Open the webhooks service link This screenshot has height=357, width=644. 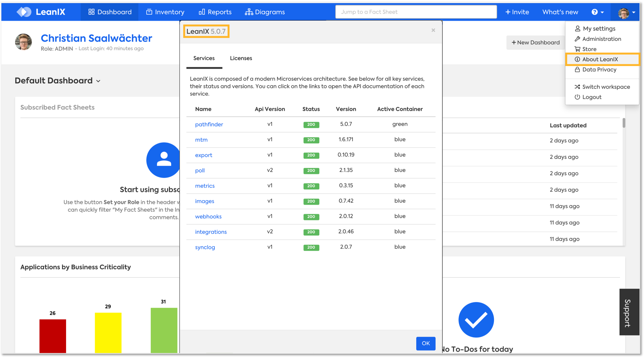pos(208,216)
